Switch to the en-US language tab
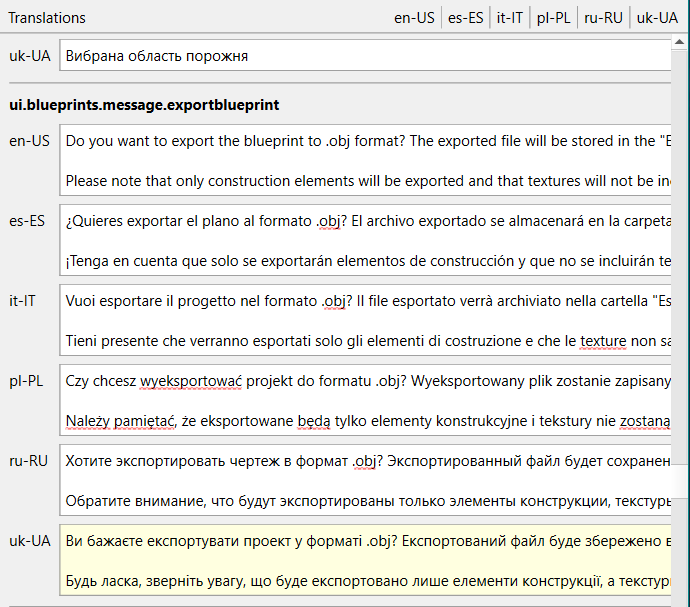The height and width of the screenshot is (607, 690). click(x=415, y=18)
